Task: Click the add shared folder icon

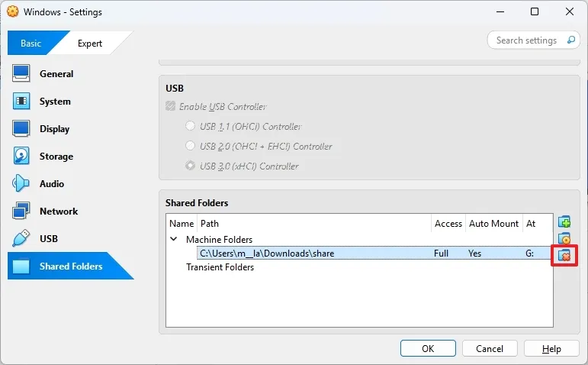Action: 564,222
